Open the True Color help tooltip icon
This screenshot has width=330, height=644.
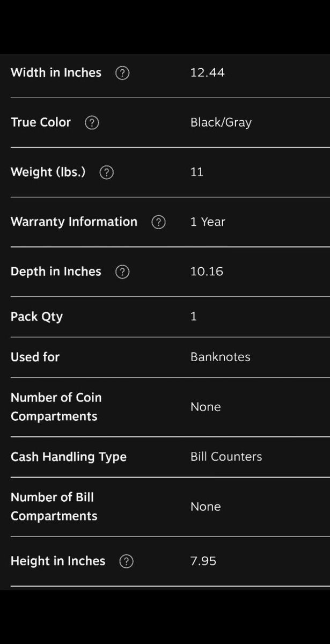click(92, 123)
